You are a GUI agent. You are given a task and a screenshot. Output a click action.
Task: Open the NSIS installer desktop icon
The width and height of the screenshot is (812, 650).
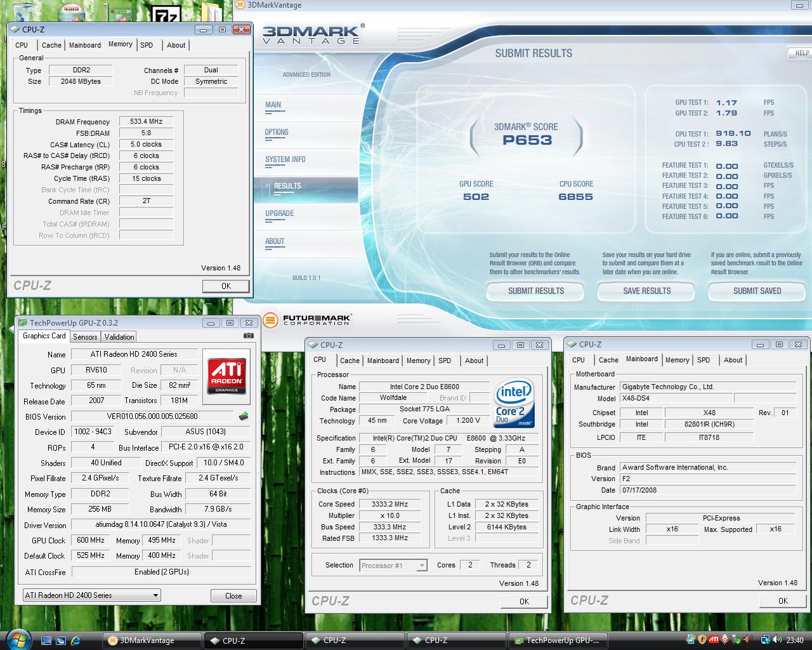(x=72, y=11)
